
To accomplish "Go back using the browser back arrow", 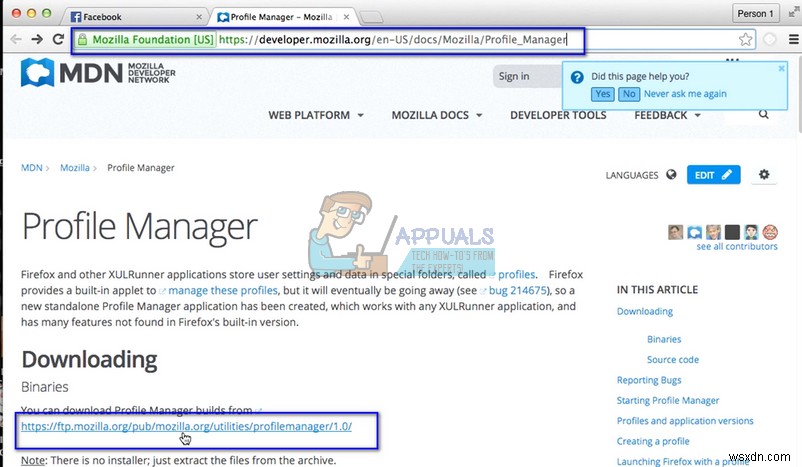I will (16, 39).
